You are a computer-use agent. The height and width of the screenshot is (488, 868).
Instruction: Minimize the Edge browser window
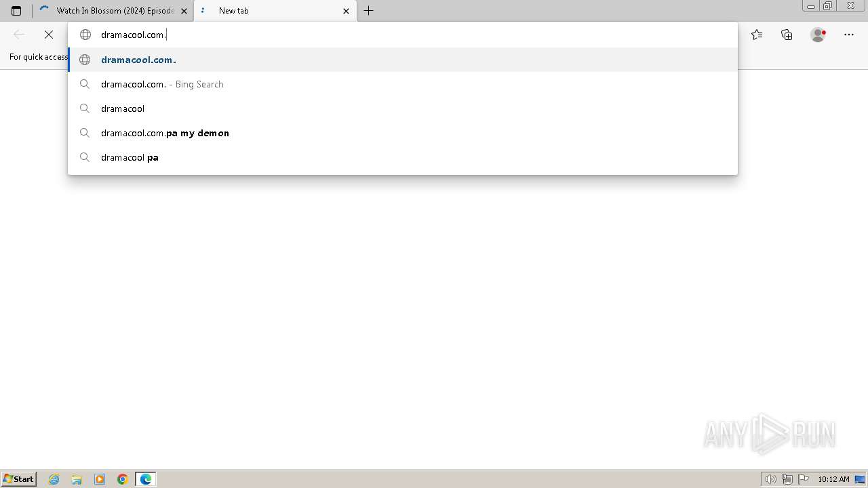[x=811, y=6]
